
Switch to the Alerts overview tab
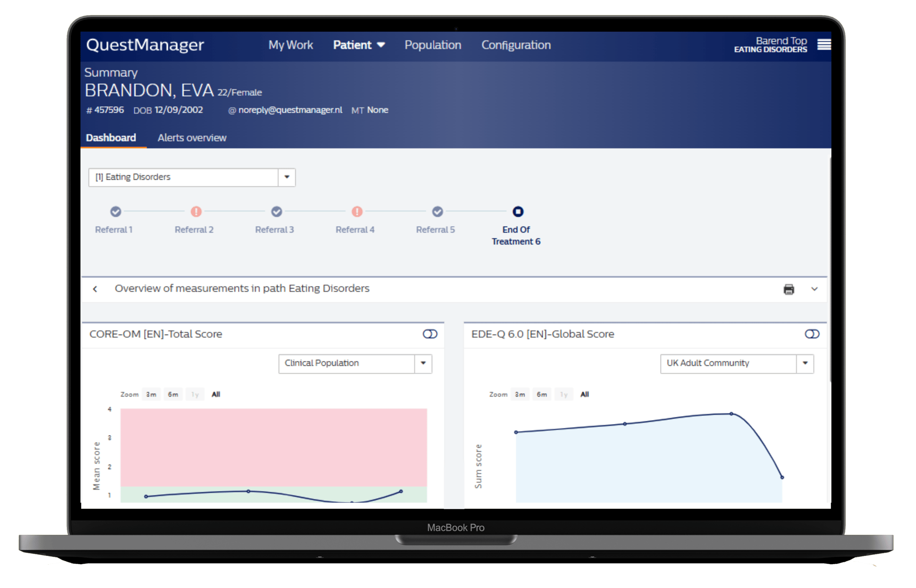point(192,138)
